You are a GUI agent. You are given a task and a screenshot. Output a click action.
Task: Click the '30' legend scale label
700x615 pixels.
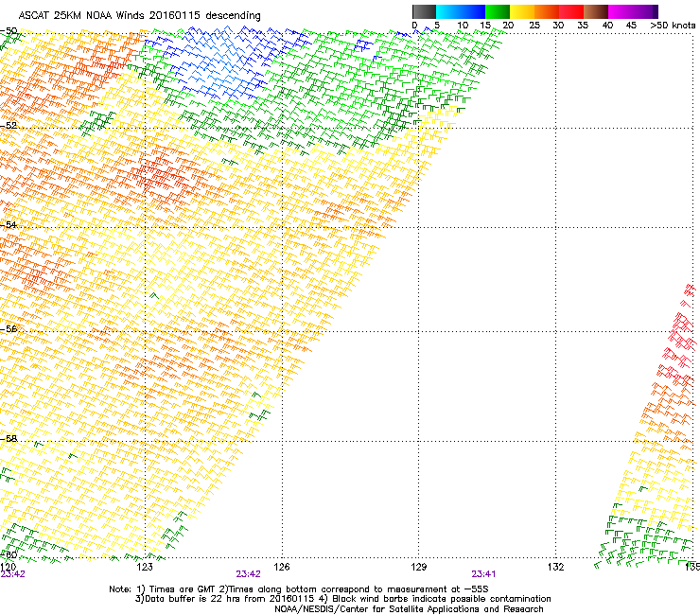pos(558,26)
